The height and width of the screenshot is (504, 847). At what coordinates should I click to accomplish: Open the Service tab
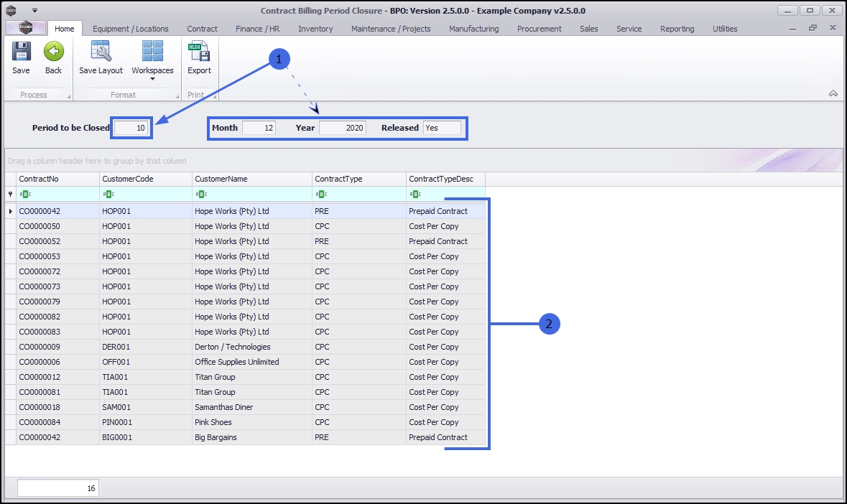629,29
